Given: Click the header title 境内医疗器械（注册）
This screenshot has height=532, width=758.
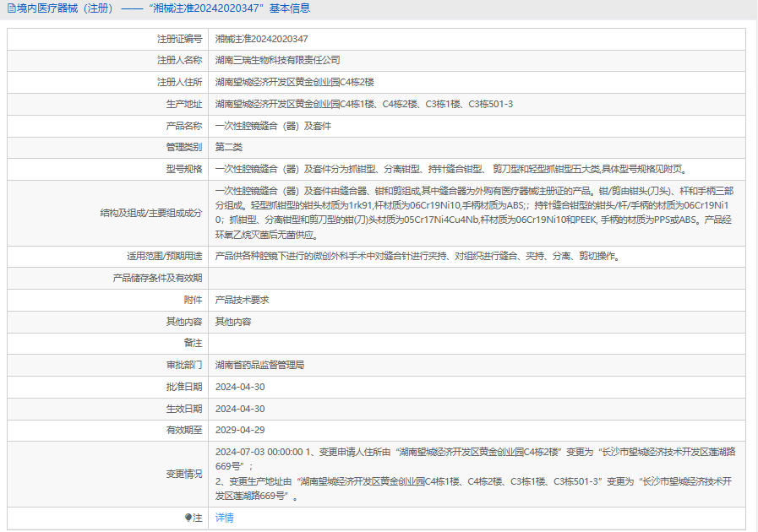Looking at the screenshot, I should [65, 8].
